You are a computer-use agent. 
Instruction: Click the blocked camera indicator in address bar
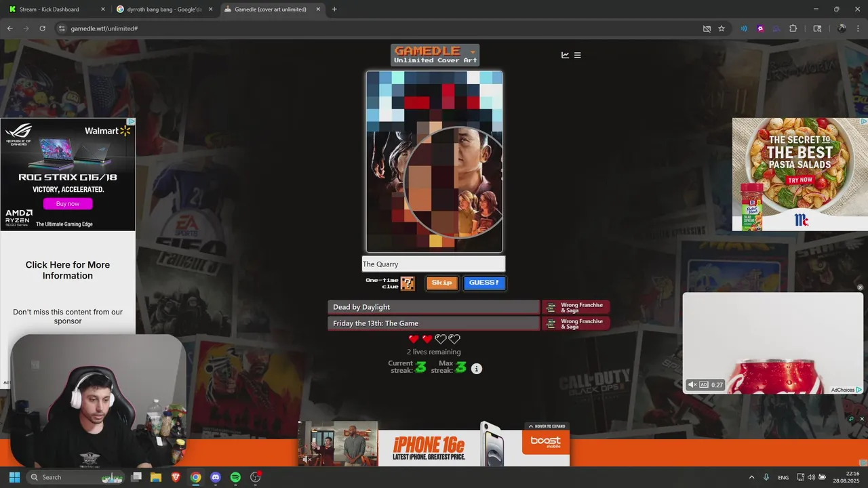coord(707,28)
